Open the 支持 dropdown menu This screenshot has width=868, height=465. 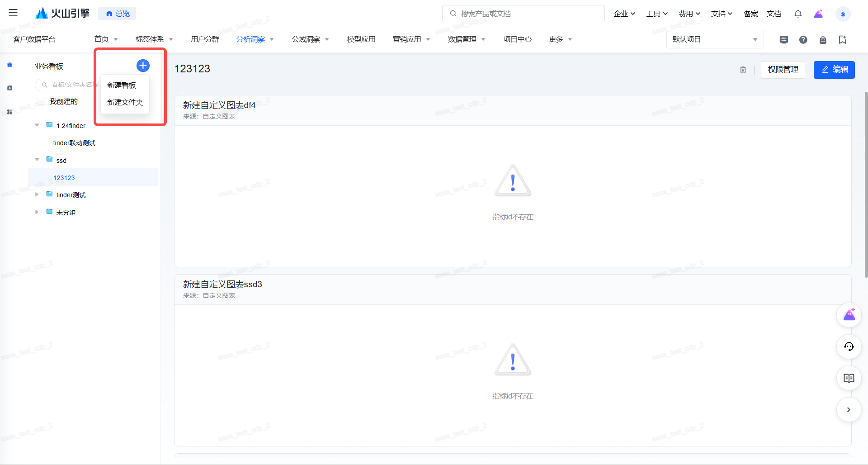tap(722, 14)
